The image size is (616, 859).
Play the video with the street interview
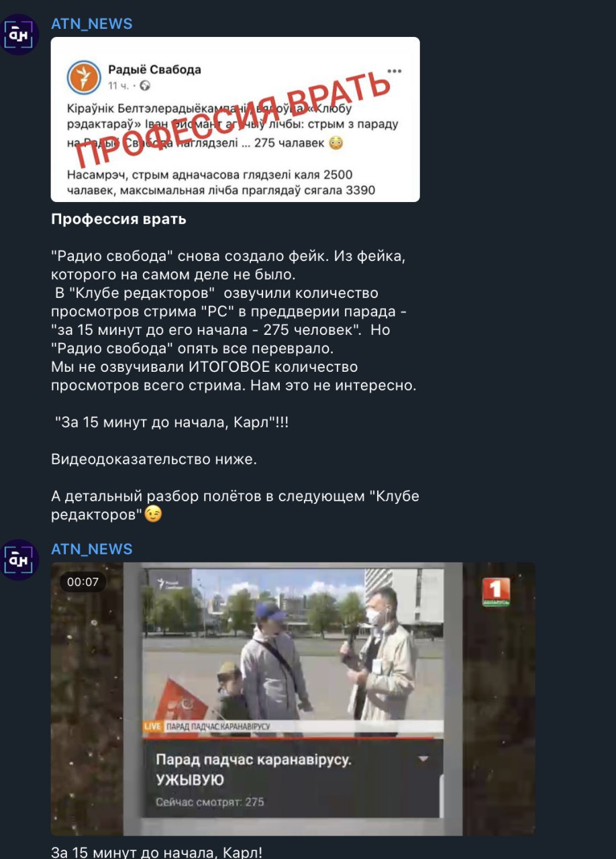pyautogui.click(x=293, y=699)
